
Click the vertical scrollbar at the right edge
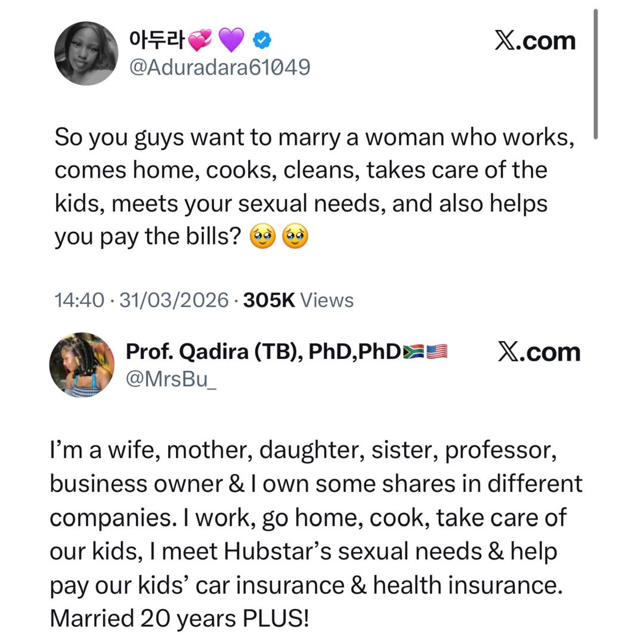pos(595,75)
